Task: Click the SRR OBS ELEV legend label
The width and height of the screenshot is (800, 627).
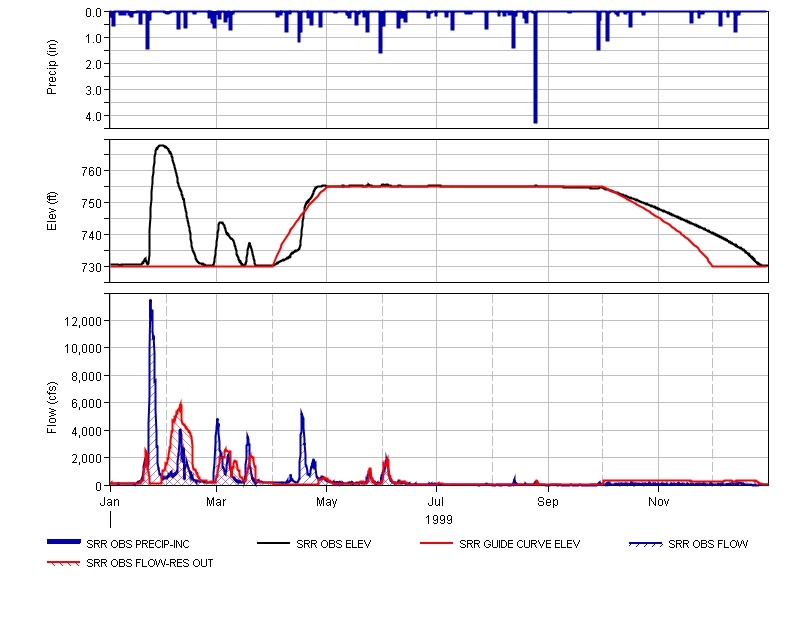Action: coord(334,544)
